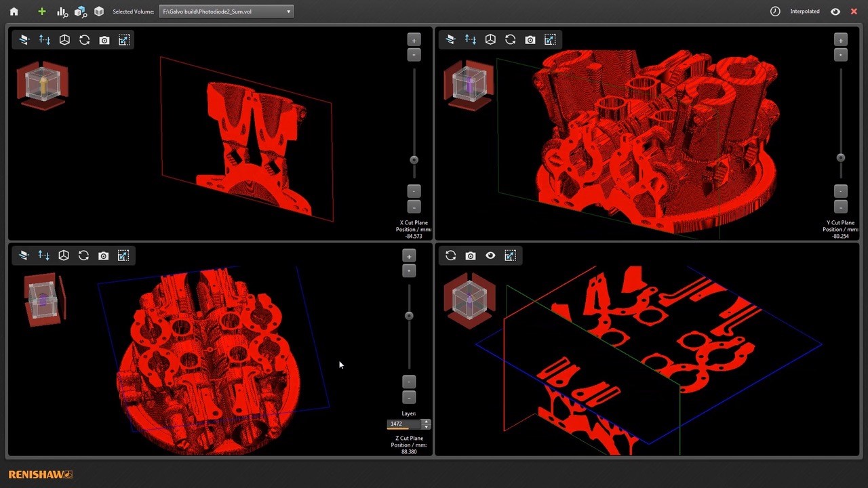Increase Layer value with the up stepper arrow

[426, 422]
